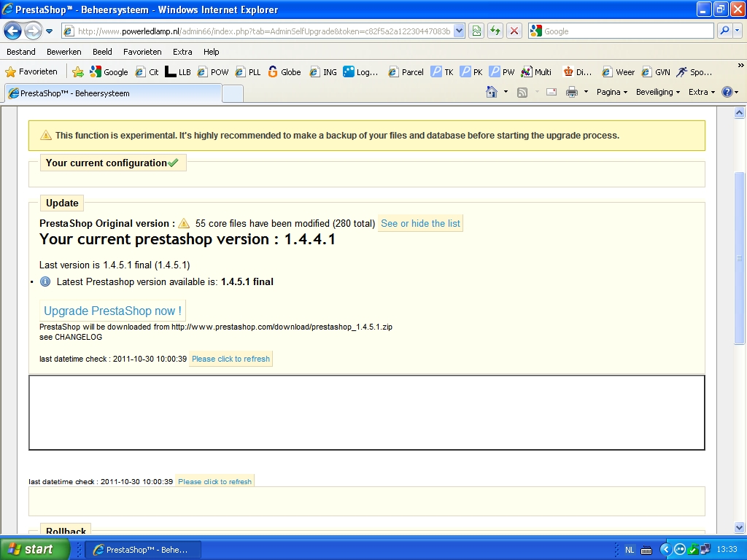This screenshot has width=747, height=560.
Task: Open the PLL favorite
Action: coord(248,72)
